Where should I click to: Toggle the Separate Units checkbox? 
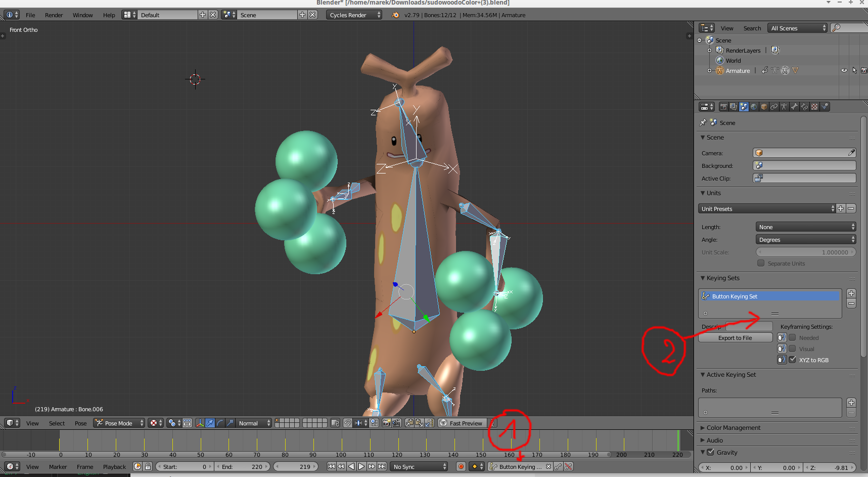point(761,263)
